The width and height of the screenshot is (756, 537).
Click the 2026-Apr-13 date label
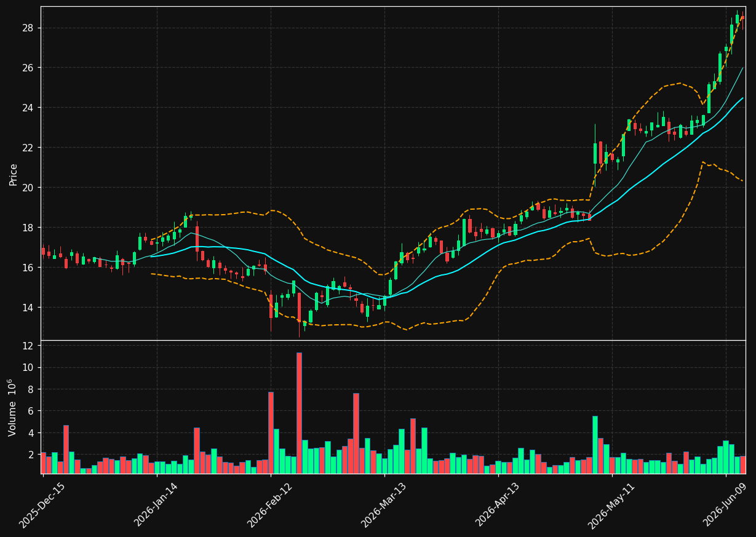tap(497, 505)
